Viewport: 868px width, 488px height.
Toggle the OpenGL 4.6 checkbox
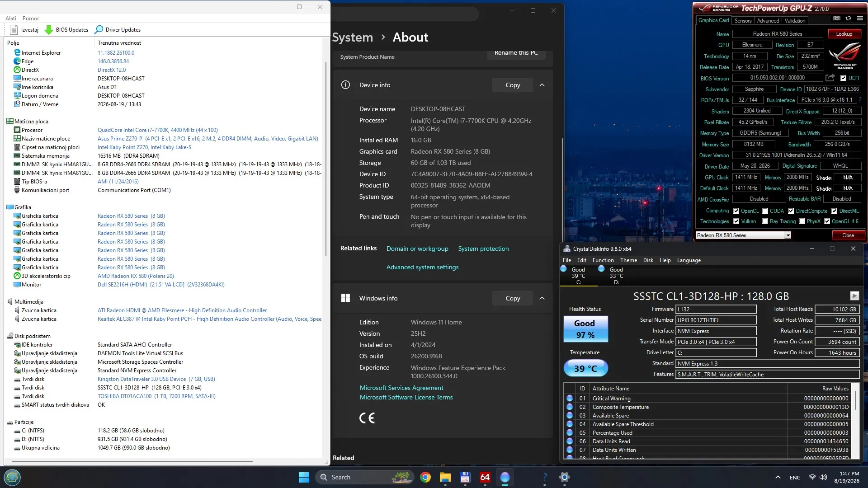[x=827, y=221]
